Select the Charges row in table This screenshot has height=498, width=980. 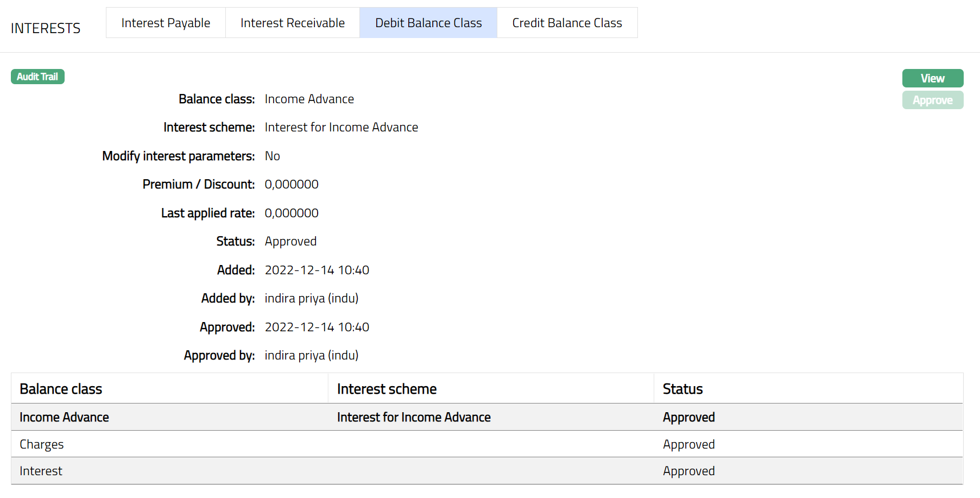click(x=42, y=444)
